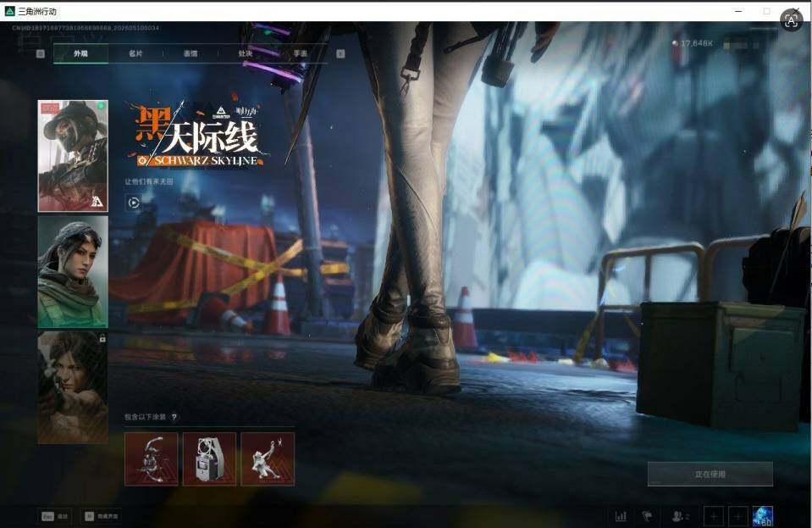Click the right tab-navigation arrow icon
812x528 pixels.
340,53
